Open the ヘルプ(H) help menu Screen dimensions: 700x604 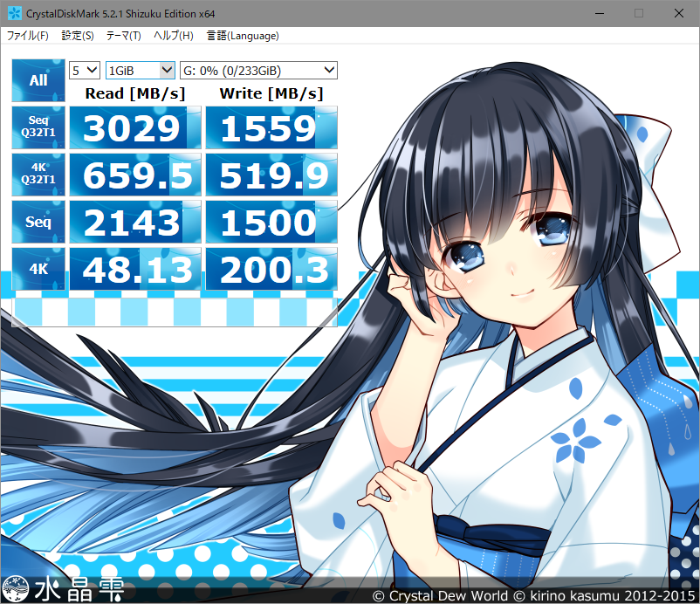tap(173, 36)
